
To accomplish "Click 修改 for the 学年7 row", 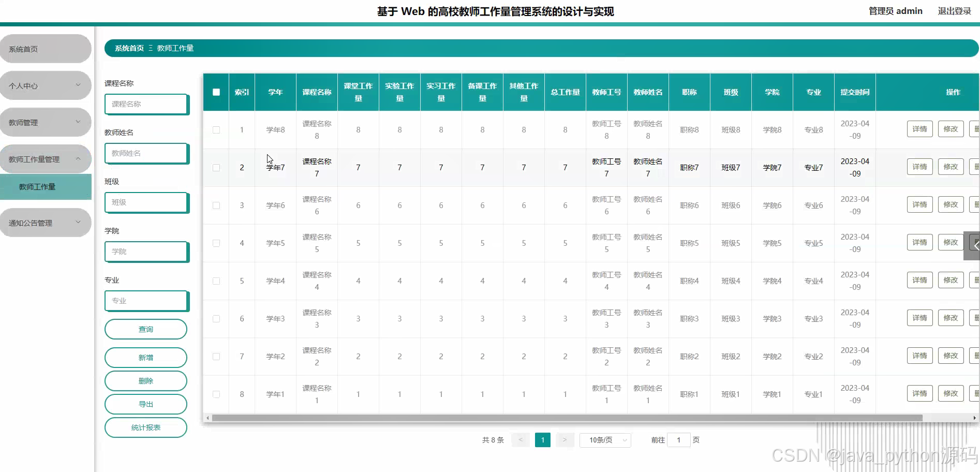I will (951, 167).
